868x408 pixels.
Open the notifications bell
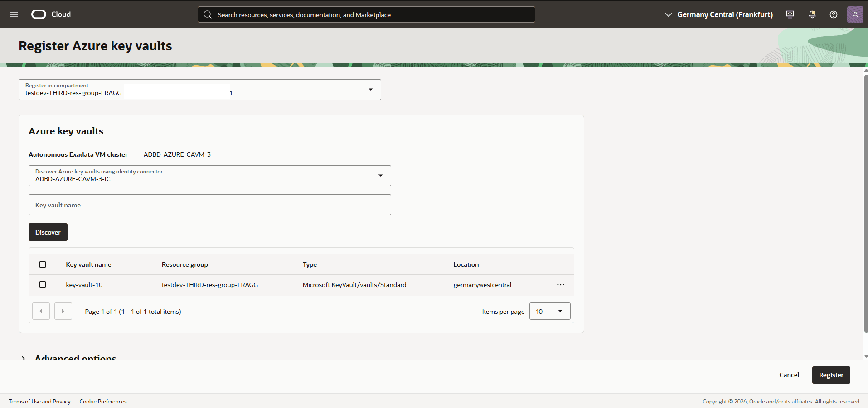tap(812, 14)
